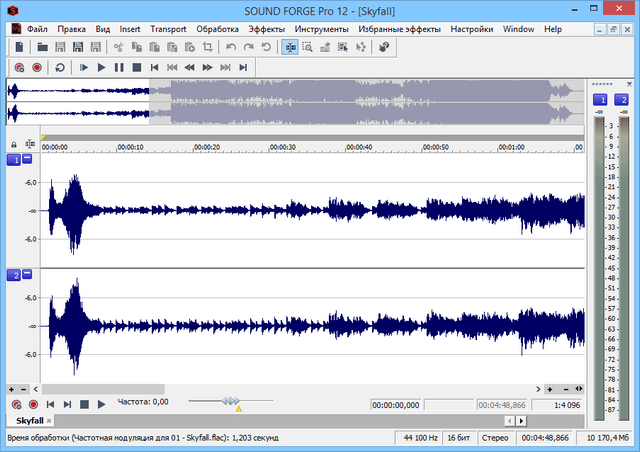Close the Skyfall tab
Viewport: 640px width, 452px height.
[49, 422]
